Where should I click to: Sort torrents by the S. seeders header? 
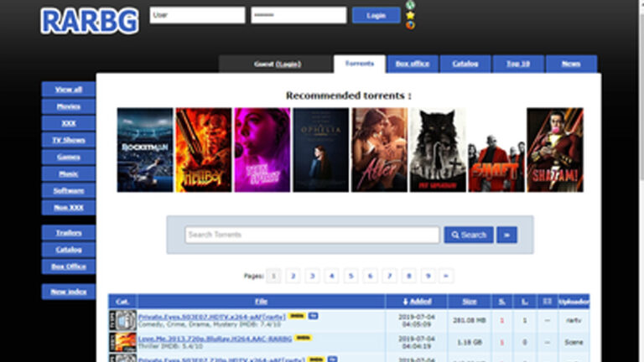[x=502, y=302]
